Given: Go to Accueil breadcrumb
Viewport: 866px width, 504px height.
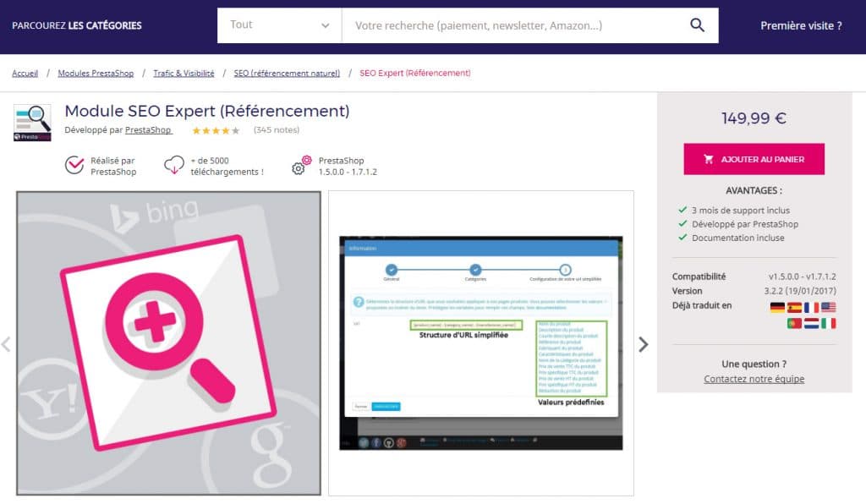Looking at the screenshot, I should [x=25, y=73].
